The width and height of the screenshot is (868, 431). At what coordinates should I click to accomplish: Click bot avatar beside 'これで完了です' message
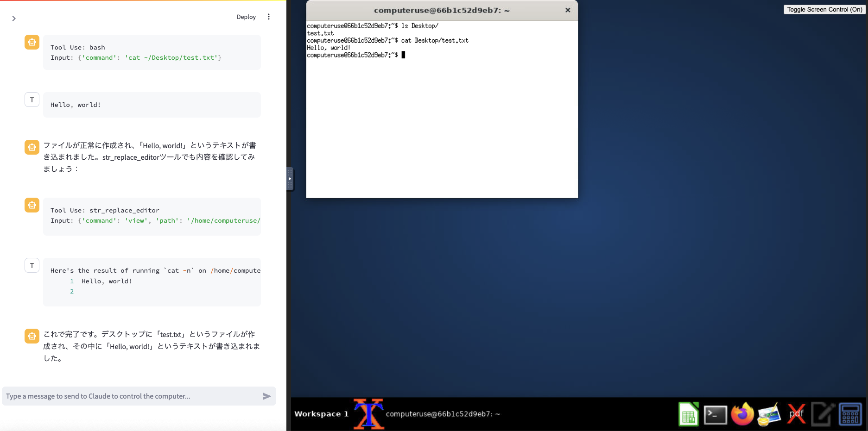(x=32, y=336)
